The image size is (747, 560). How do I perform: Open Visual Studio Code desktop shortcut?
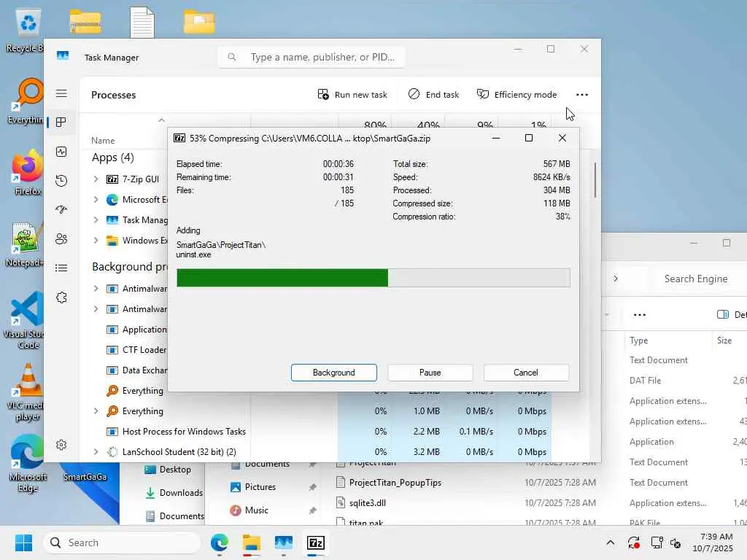coord(26,320)
